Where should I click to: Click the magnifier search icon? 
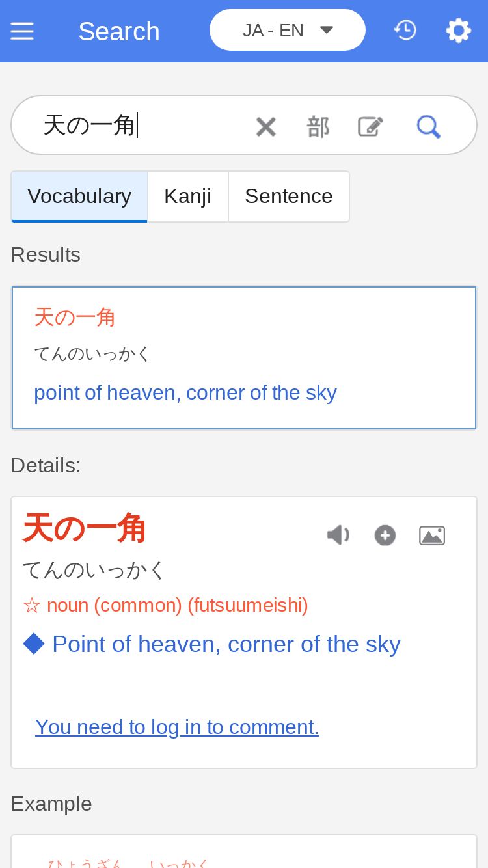pos(428,126)
